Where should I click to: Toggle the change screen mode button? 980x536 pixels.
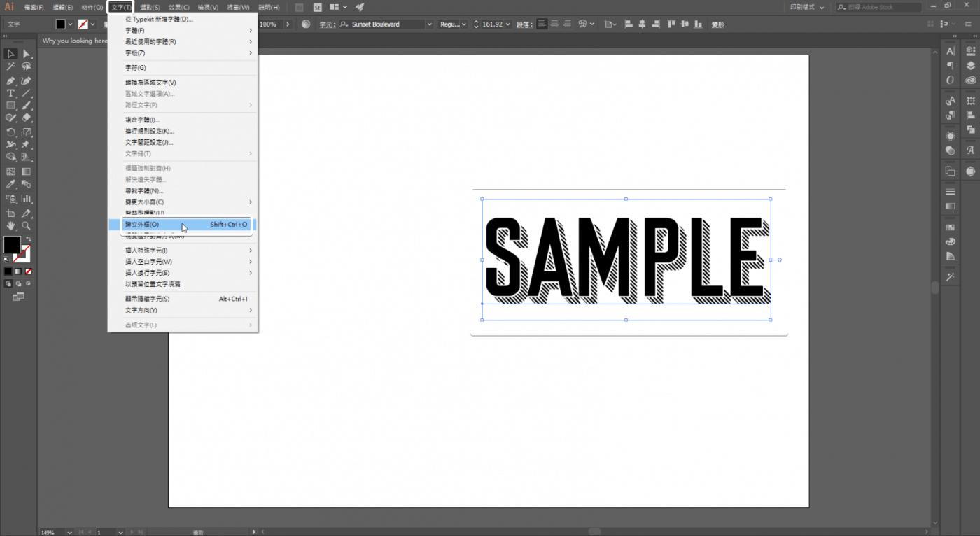click(x=18, y=297)
